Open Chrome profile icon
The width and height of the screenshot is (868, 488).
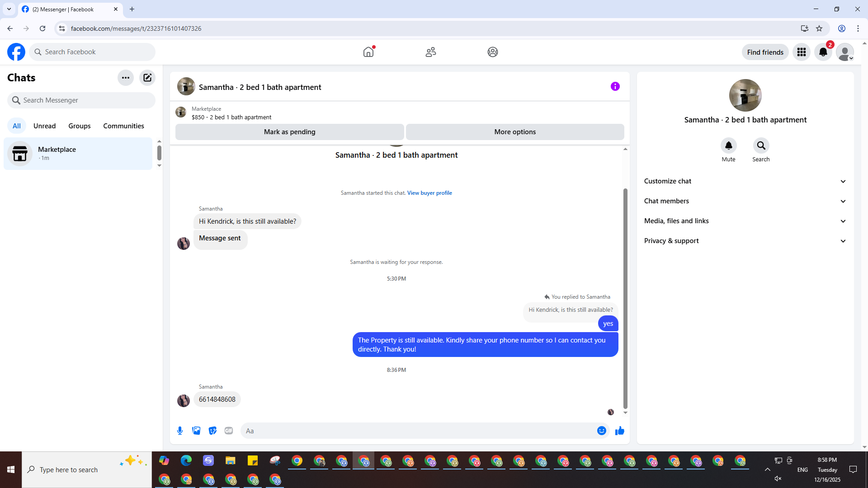tap(842, 28)
